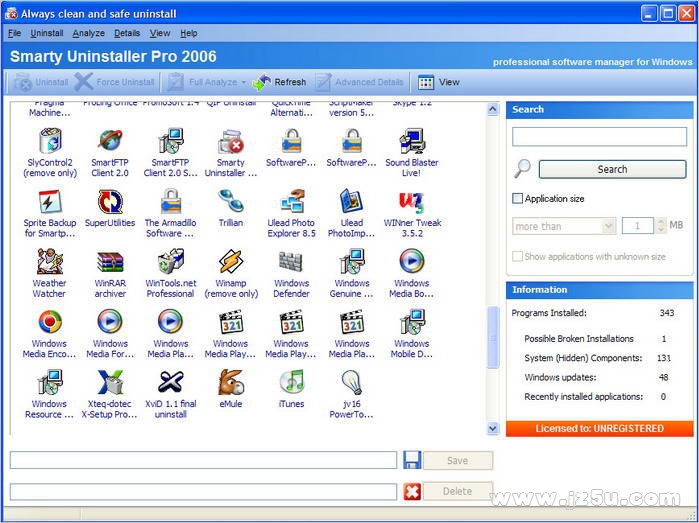Click the text field beside Delete
This screenshot has width=699, height=523.
(203, 491)
